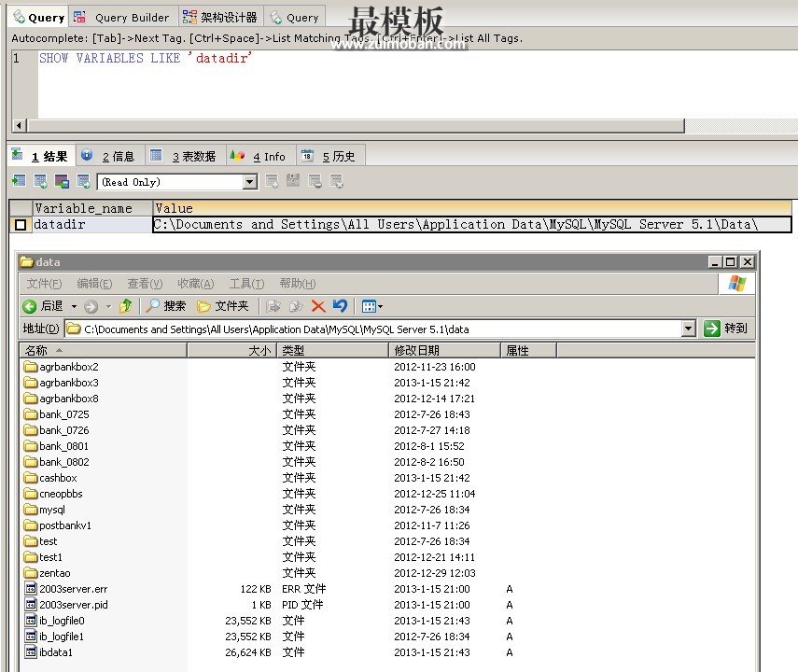Open the 帮助(H) help menu
Image resolution: width=798 pixels, height=672 pixels.
pyautogui.click(x=298, y=284)
